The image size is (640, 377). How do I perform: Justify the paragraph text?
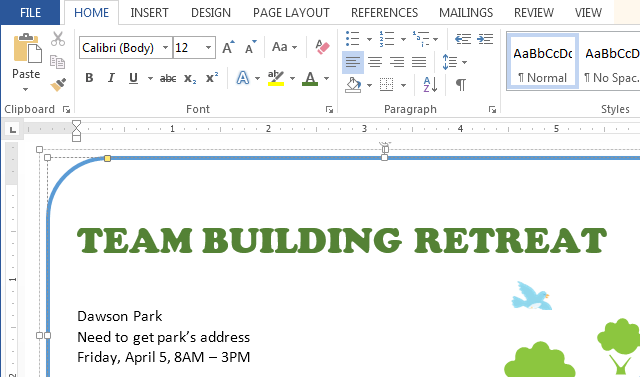pos(419,62)
